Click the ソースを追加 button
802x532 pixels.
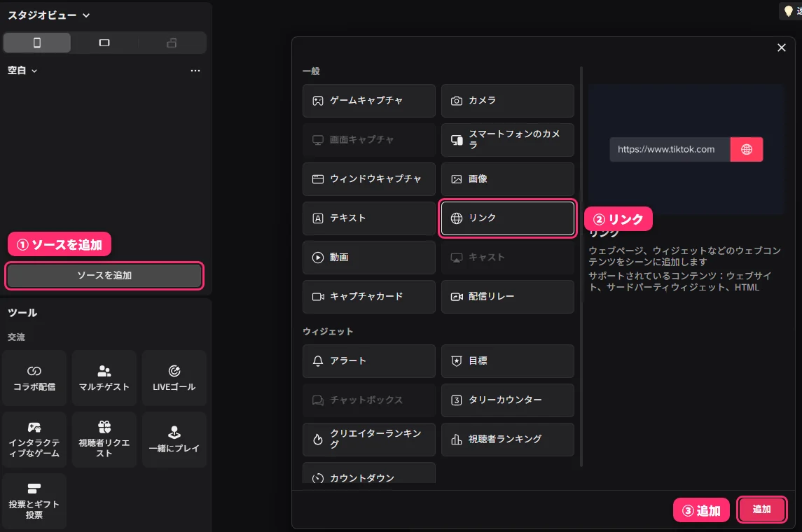tap(104, 276)
